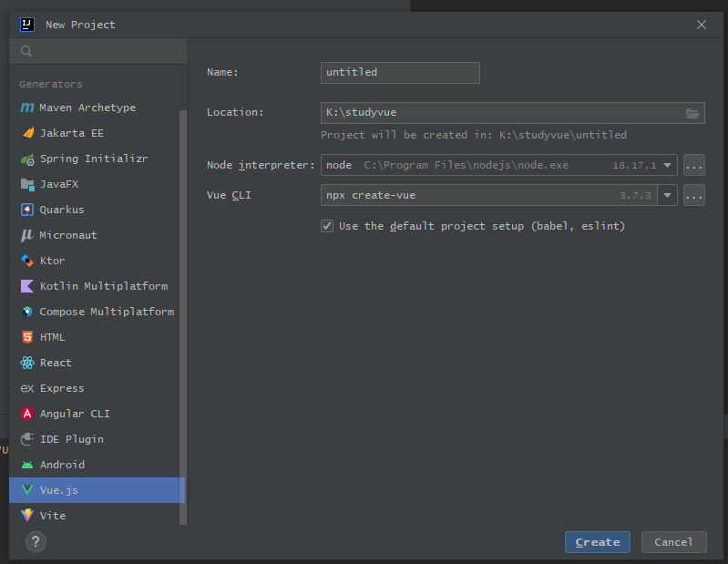Click the Create button
The width and height of the screenshot is (728, 564).
(598, 542)
